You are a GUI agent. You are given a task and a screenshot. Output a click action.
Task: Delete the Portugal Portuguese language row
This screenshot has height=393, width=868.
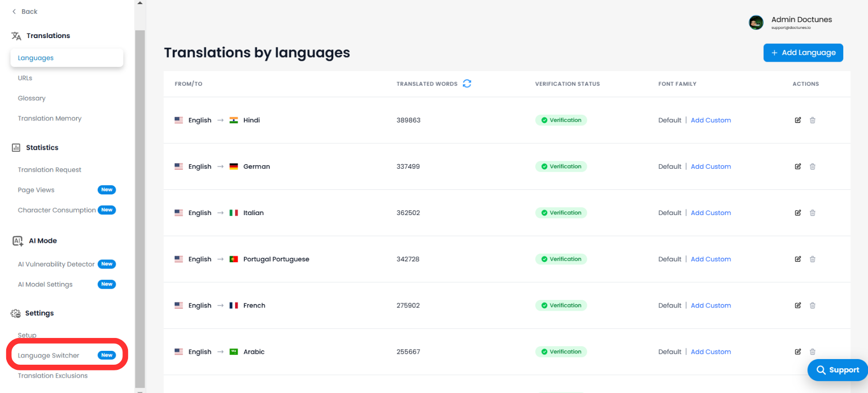coord(812,259)
